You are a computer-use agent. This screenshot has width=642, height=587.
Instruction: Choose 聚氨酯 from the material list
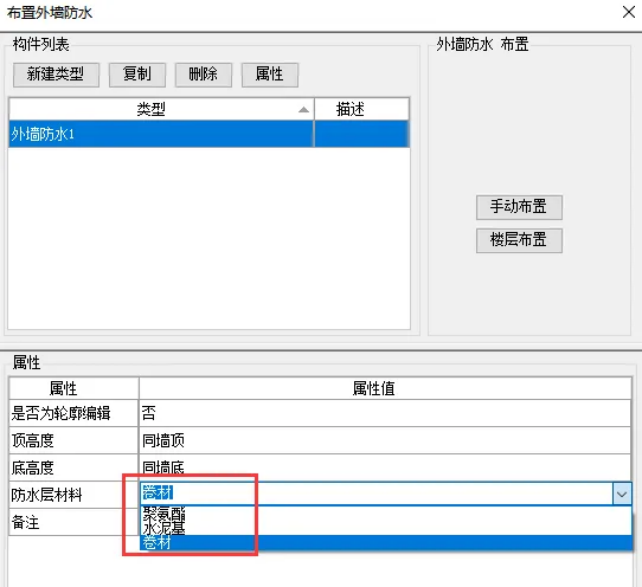click(163, 513)
